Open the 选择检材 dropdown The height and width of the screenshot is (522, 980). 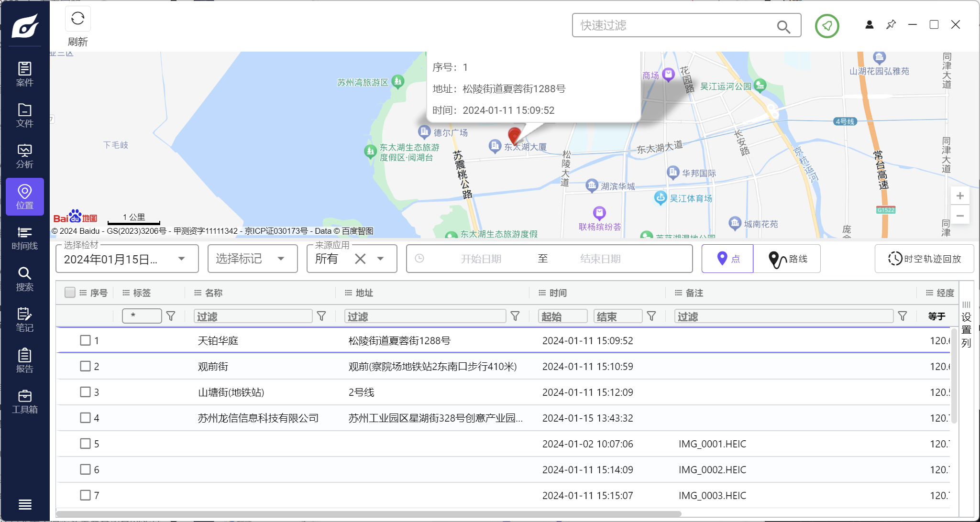(x=127, y=259)
